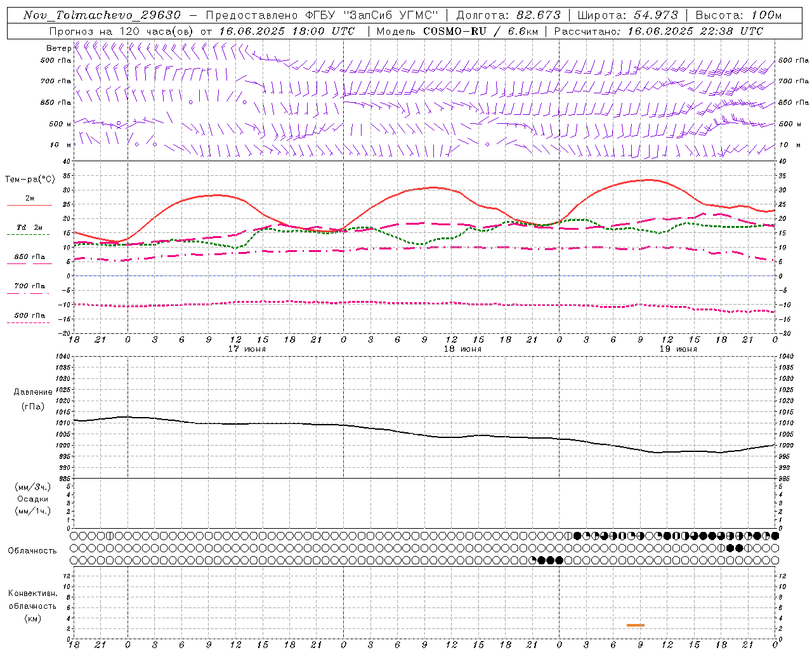Click the Td 2м legend entry
The image size is (812, 650).
[29, 227]
